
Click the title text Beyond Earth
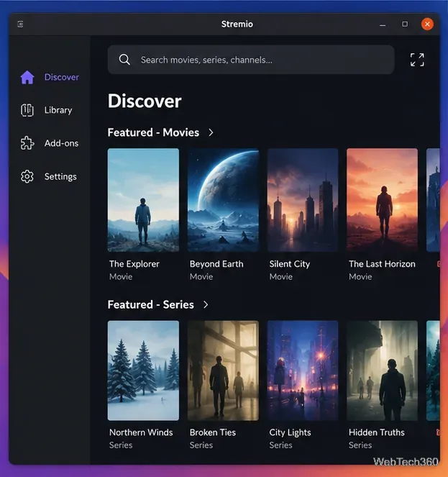click(216, 264)
